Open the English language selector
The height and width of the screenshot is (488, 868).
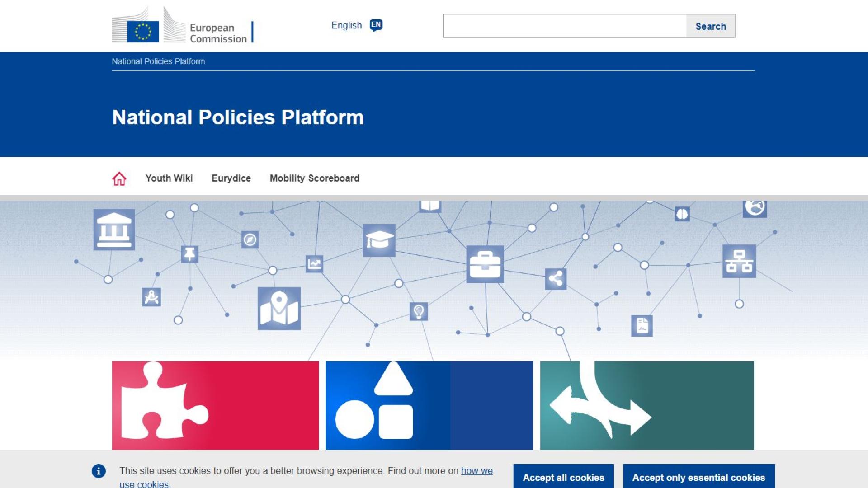pyautogui.click(x=347, y=25)
